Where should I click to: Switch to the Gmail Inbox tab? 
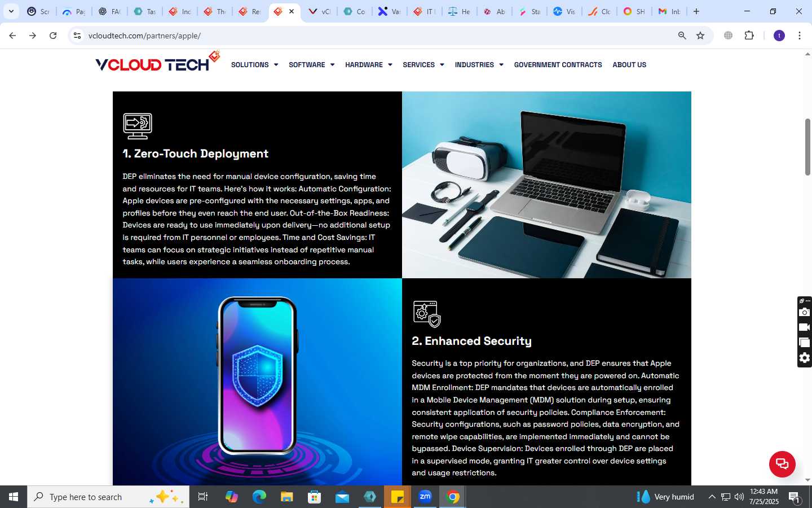tap(669, 11)
